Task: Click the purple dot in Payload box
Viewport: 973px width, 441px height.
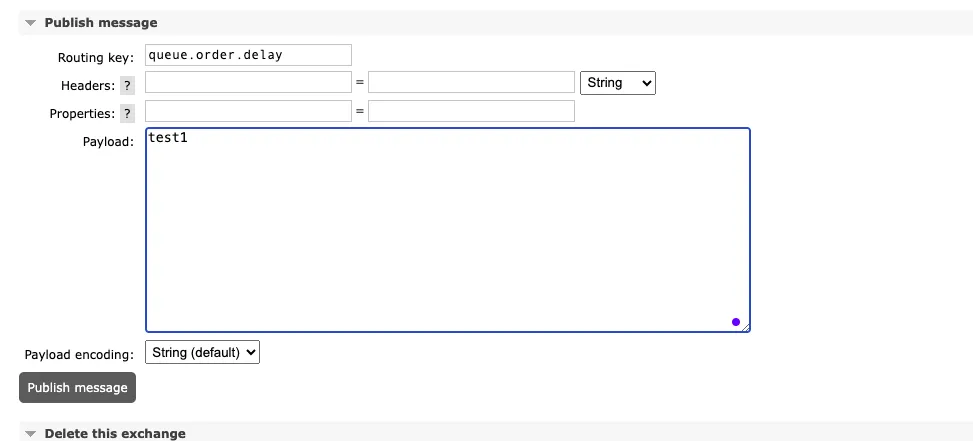Action: 736,322
